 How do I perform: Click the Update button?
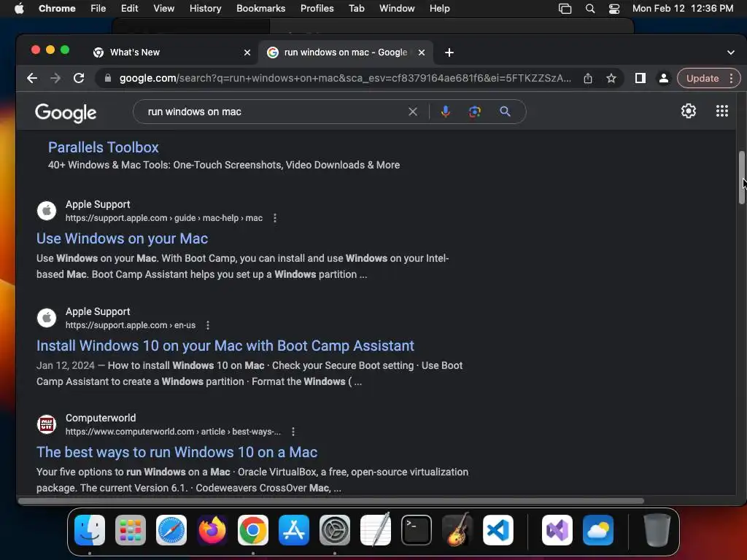coord(703,78)
